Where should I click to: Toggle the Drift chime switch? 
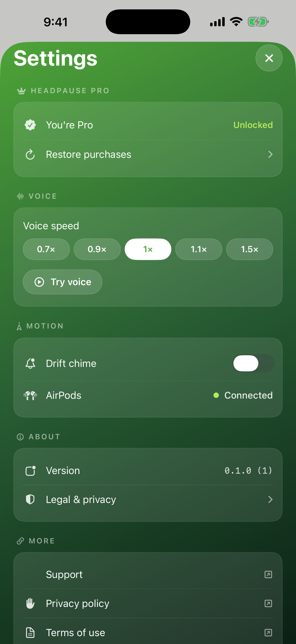click(x=253, y=364)
